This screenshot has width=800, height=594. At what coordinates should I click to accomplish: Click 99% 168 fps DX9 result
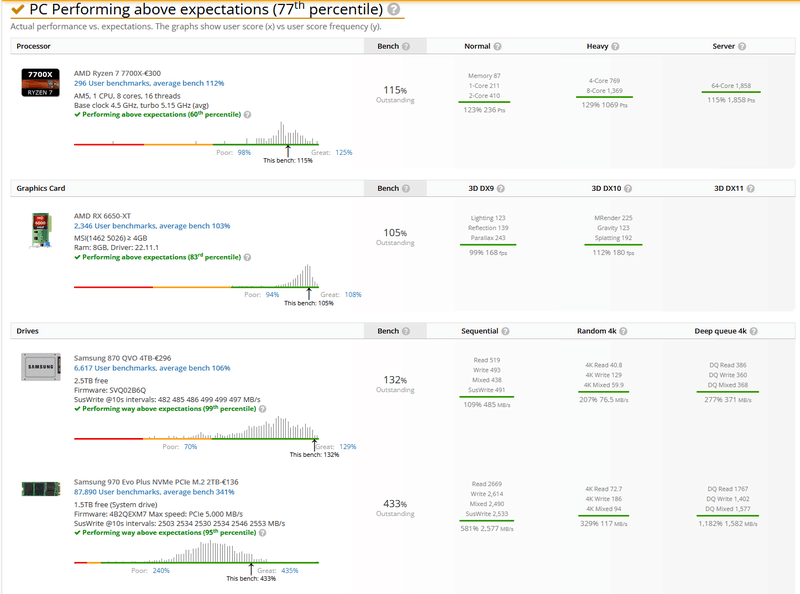488,253
